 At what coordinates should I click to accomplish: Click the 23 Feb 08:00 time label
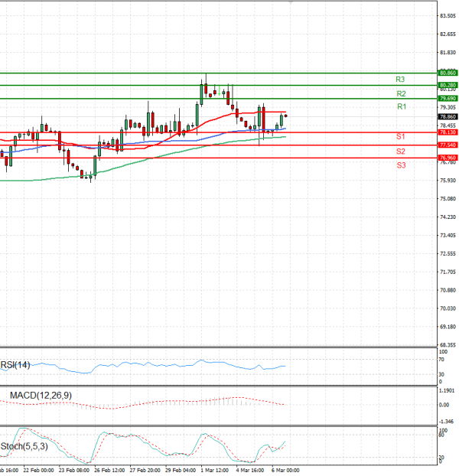74,470
